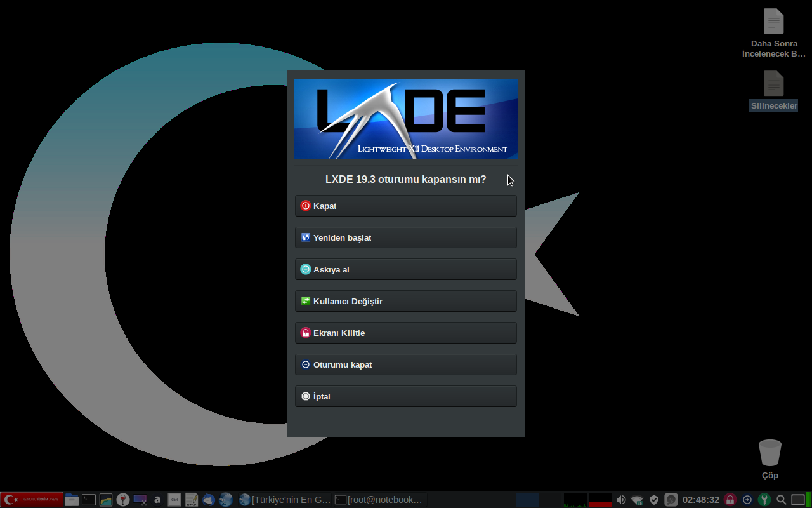Switch to Türkiye'nin En G… window

(285, 500)
